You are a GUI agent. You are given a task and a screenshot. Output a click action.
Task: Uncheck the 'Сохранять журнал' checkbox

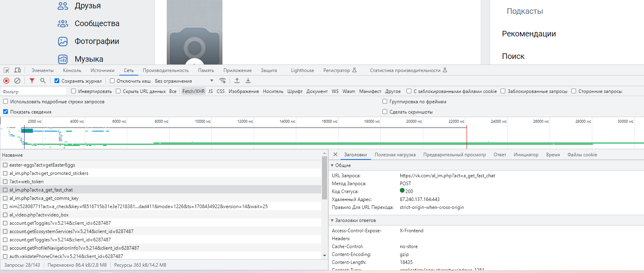click(57, 81)
